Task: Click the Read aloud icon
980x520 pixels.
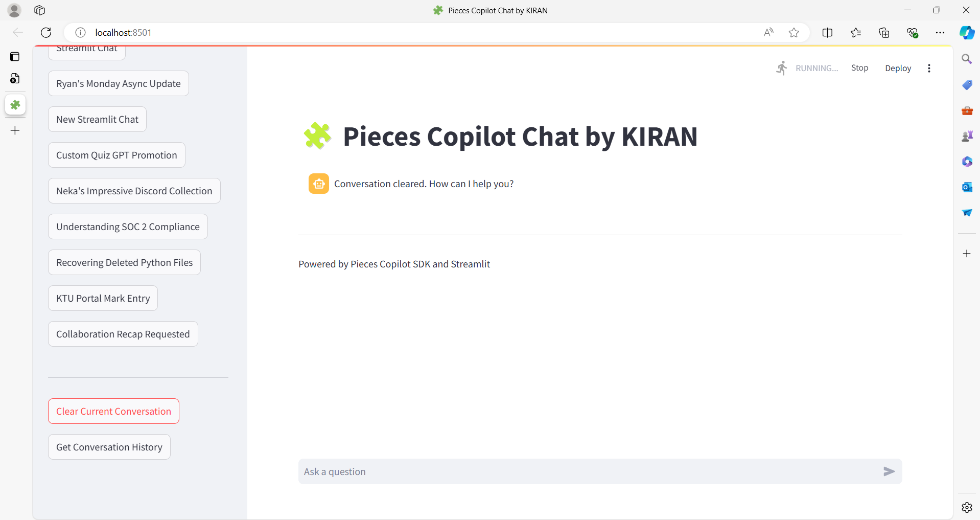Action: [x=768, y=33]
